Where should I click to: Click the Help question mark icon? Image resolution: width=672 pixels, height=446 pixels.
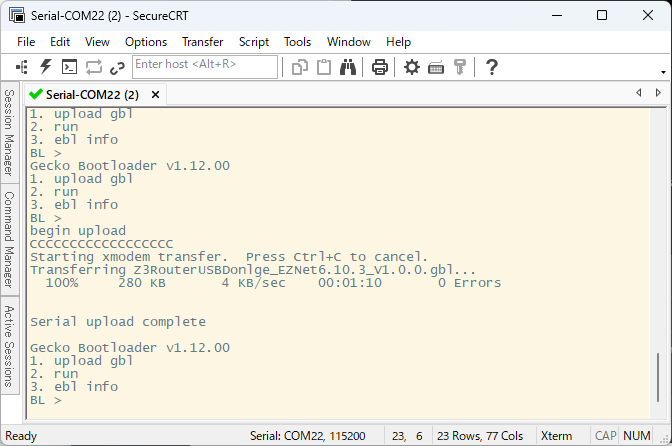[492, 67]
